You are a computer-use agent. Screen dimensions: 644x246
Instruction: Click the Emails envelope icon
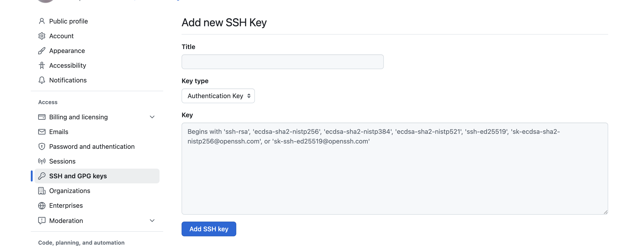click(42, 132)
